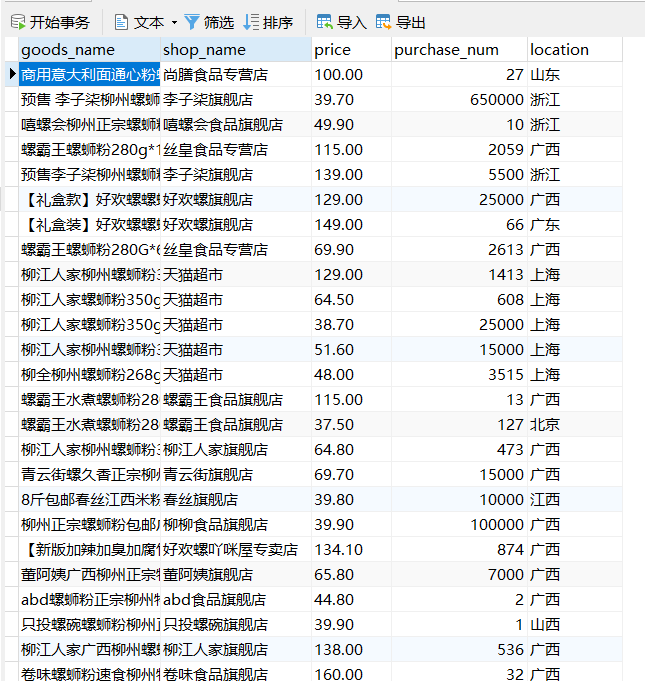Select the price column header
This screenshot has width=645, height=681.
(x=351, y=50)
